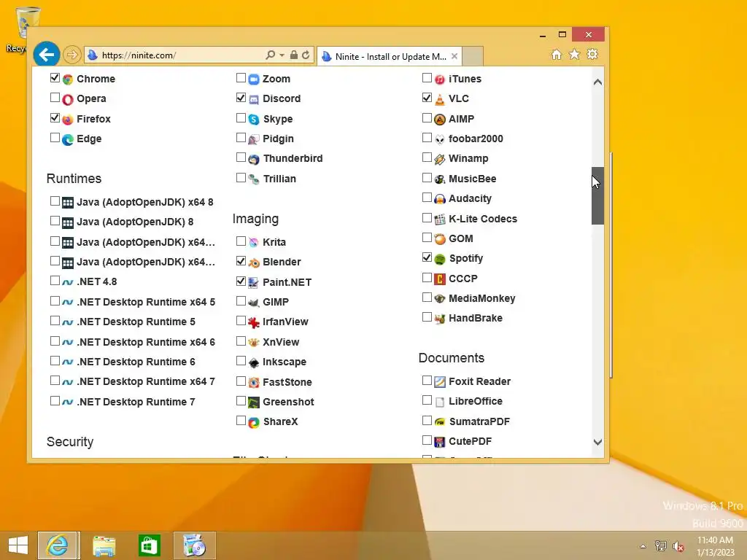
Task: Click the Skype logo icon
Action: coord(254,119)
